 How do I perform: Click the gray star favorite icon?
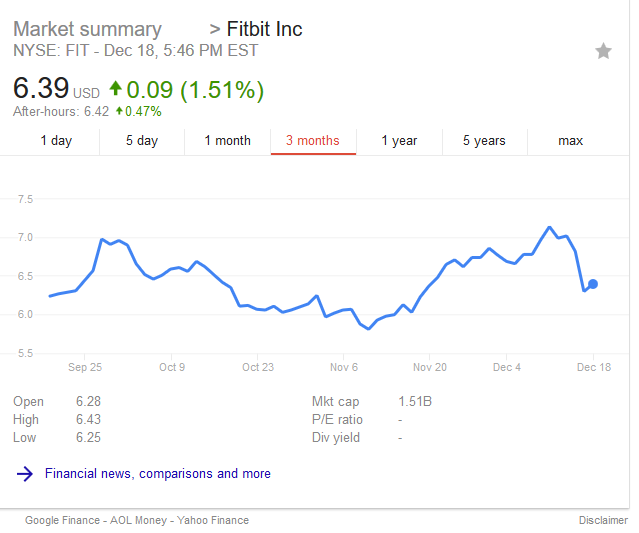point(603,51)
